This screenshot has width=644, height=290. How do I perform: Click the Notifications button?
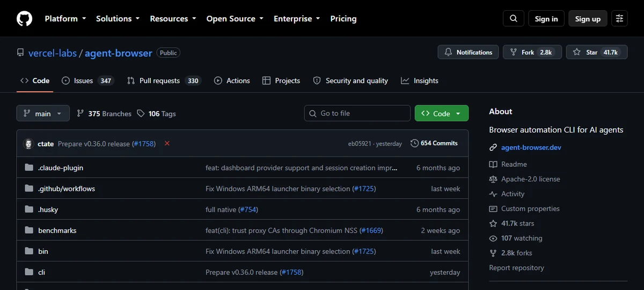point(469,52)
